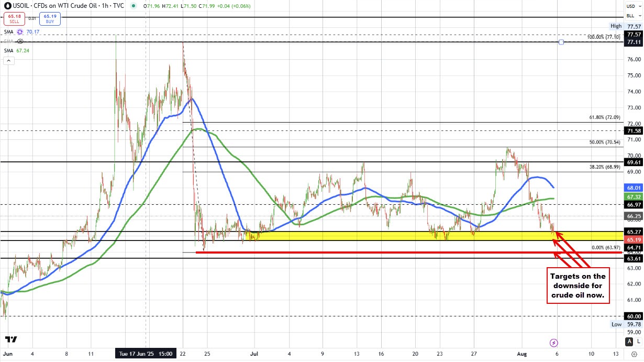Click the Tue 17 Jun '25 15:00 time label

[145, 354]
